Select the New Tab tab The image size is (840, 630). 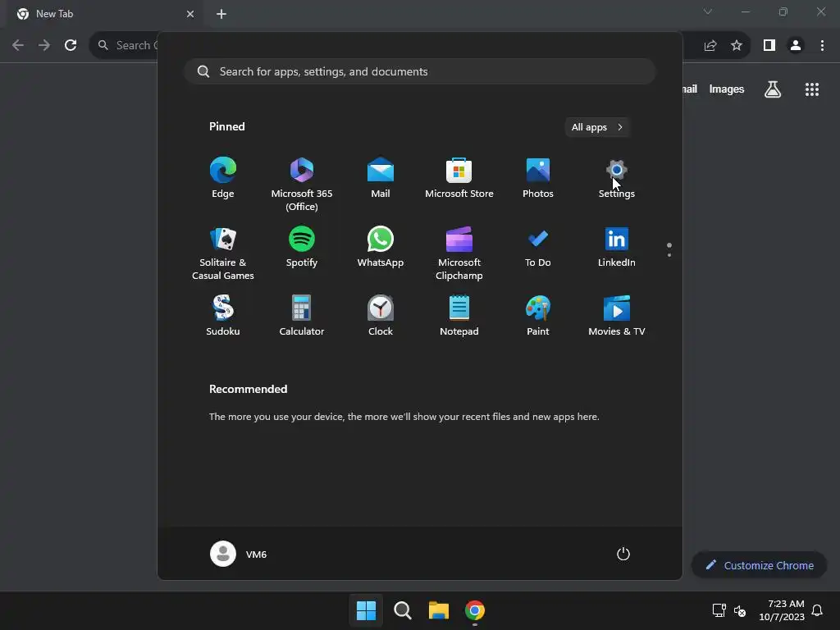105,14
